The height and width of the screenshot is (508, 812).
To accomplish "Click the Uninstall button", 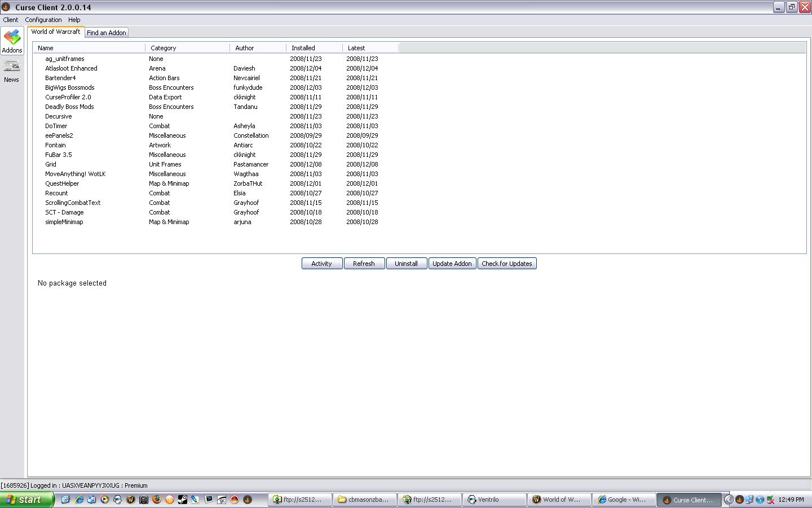I will 406,264.
